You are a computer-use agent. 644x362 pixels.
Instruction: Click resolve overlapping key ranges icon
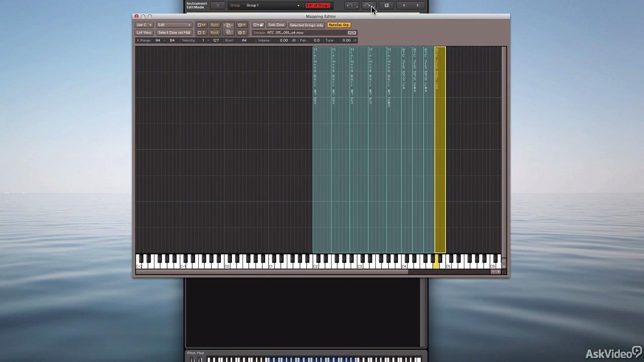pyautogui.click(x=228, y=25)
